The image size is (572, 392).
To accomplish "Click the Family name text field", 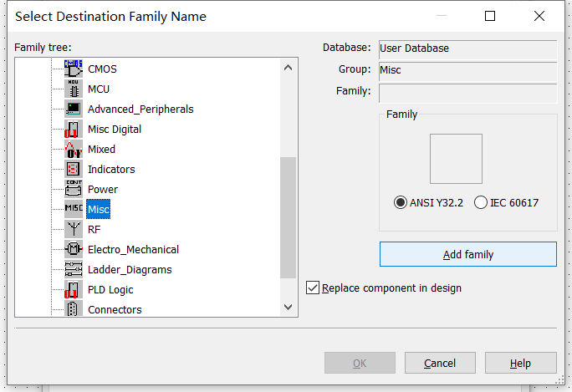I will coord(468,93).
